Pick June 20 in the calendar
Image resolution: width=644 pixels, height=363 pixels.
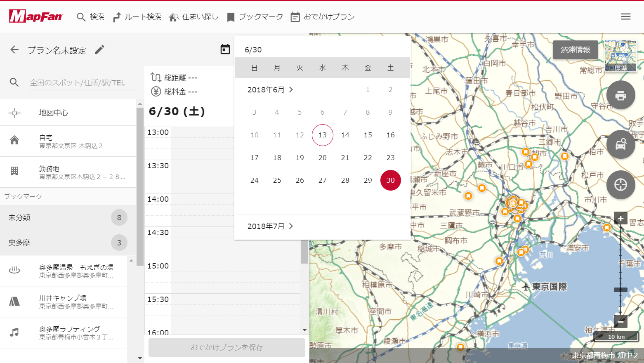click(x=323, y=158)
